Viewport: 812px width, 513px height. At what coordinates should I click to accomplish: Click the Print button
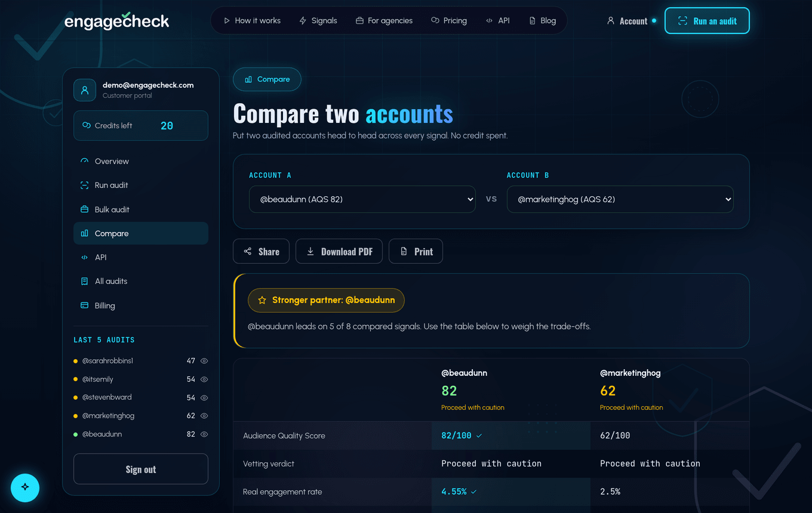pyautogui.click(x=416, y=251)
